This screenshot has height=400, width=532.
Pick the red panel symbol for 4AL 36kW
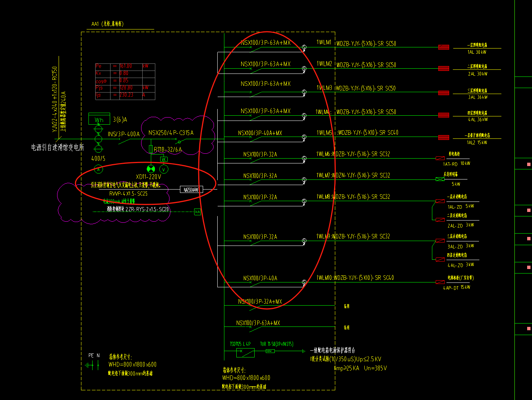[x=444, y=115]
